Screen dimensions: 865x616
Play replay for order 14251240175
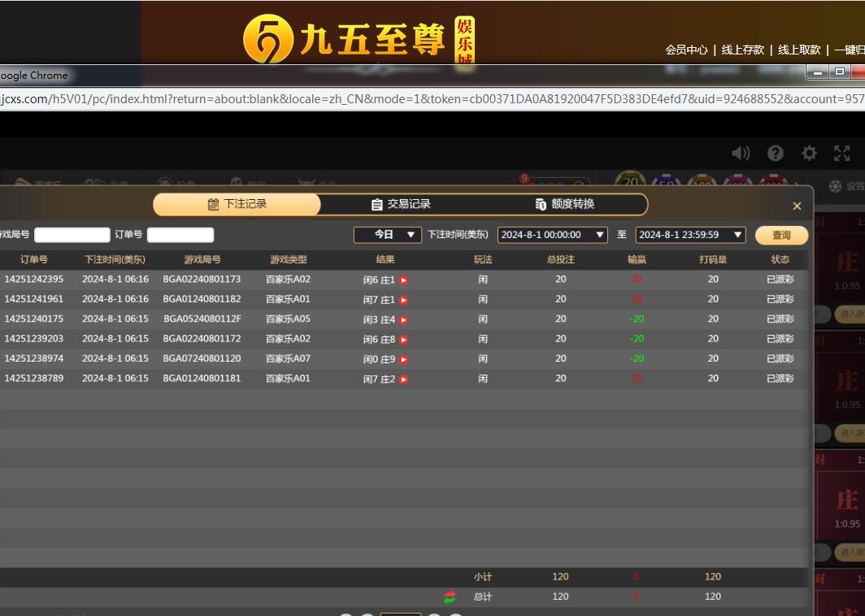pos(403,320)
